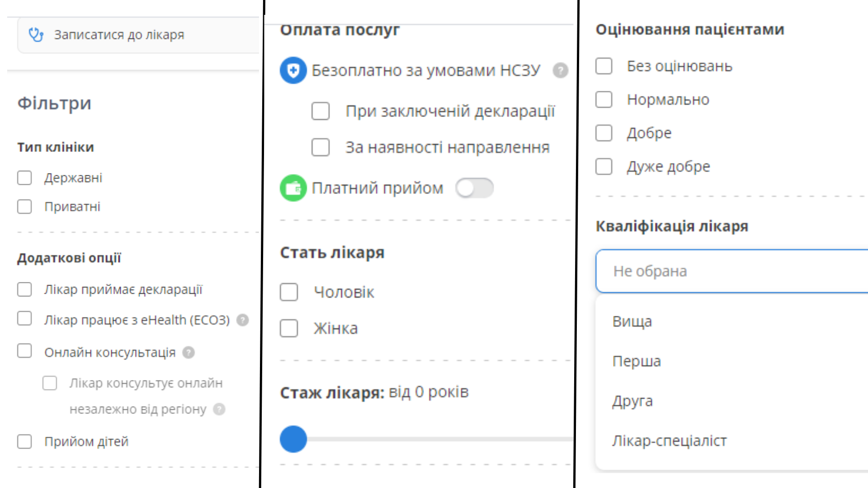Check При заключеній декларації option
The image size is (868, 488).
tap(320, 111)
